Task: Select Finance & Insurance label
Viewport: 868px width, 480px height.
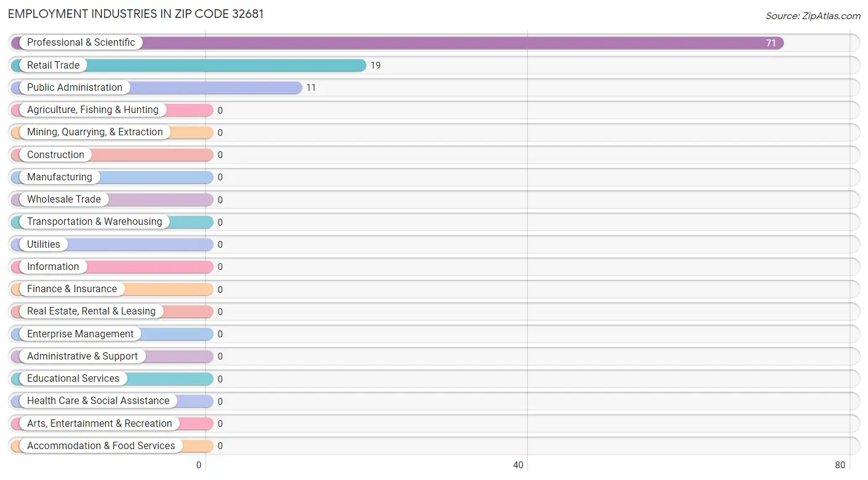Action: click(x=72, y=289)
